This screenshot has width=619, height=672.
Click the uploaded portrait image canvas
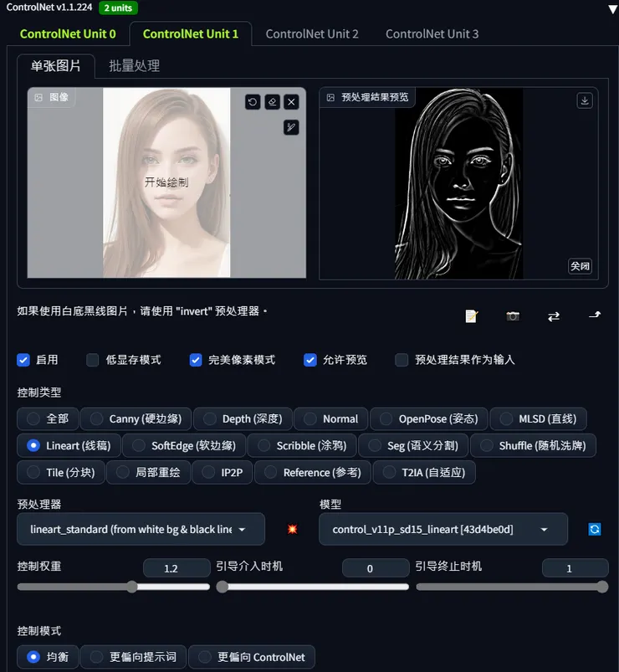[166, 183]
